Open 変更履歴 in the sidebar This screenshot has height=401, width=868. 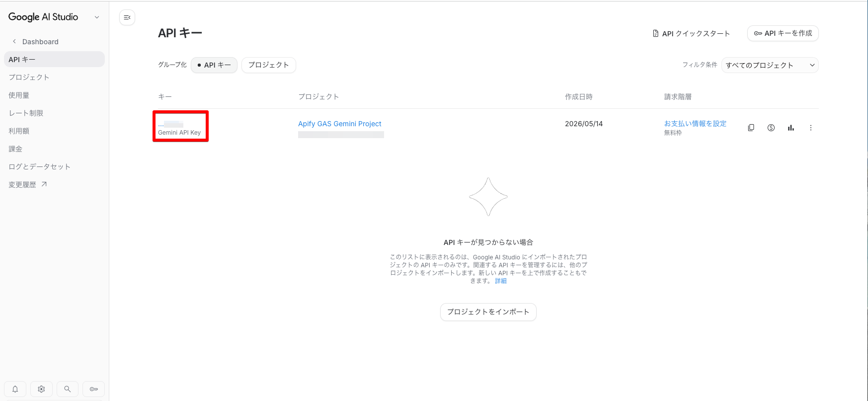click(x=22, y=184)
